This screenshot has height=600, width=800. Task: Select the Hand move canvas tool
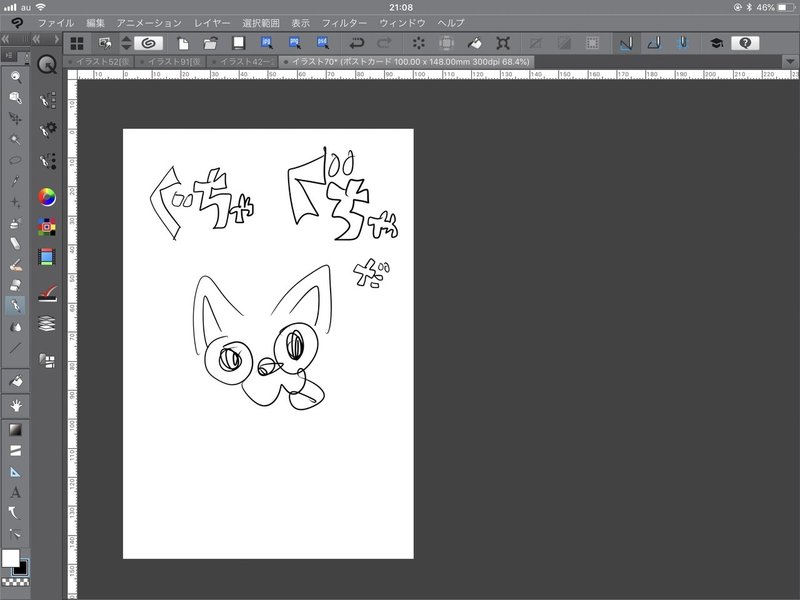[16, 406]
